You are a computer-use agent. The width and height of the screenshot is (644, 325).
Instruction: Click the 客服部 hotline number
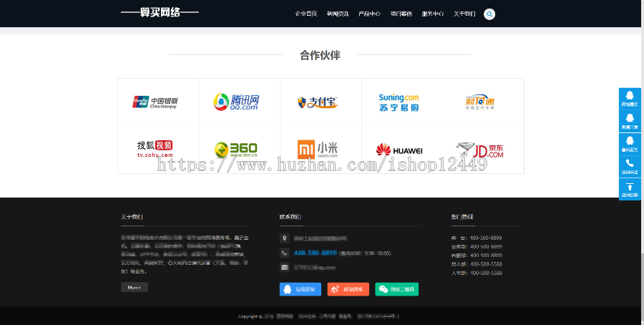(486, 255)
